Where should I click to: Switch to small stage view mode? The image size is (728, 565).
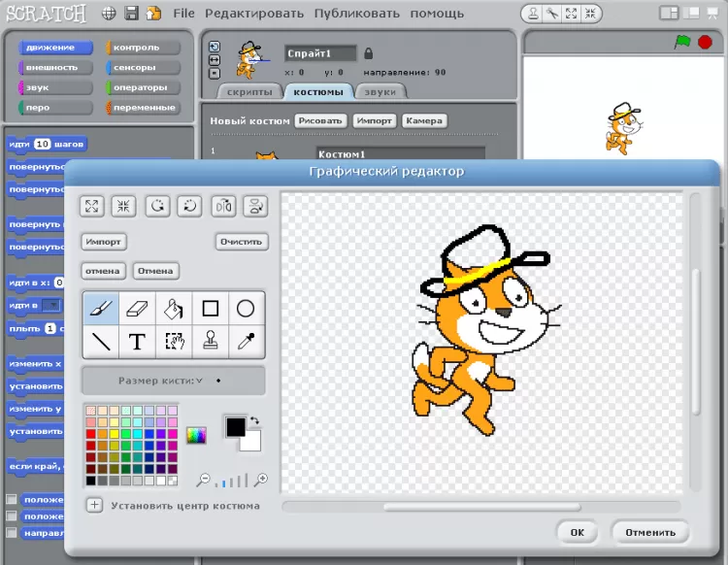pos(669,13)
